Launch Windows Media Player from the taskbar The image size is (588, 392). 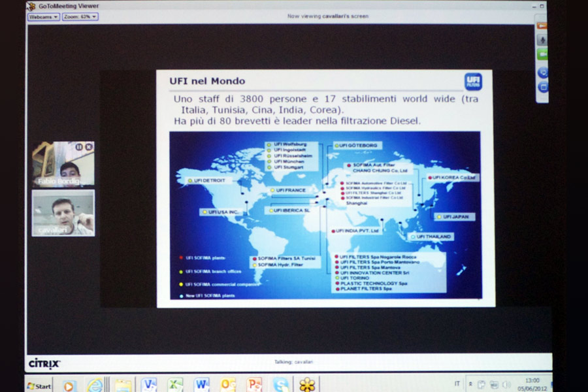click(69, 386)
